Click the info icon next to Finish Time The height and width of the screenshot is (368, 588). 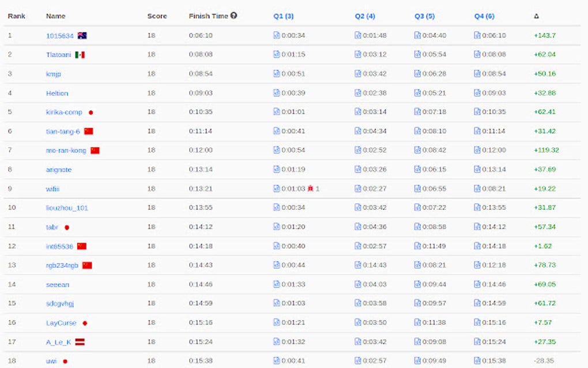pos(234,16)
